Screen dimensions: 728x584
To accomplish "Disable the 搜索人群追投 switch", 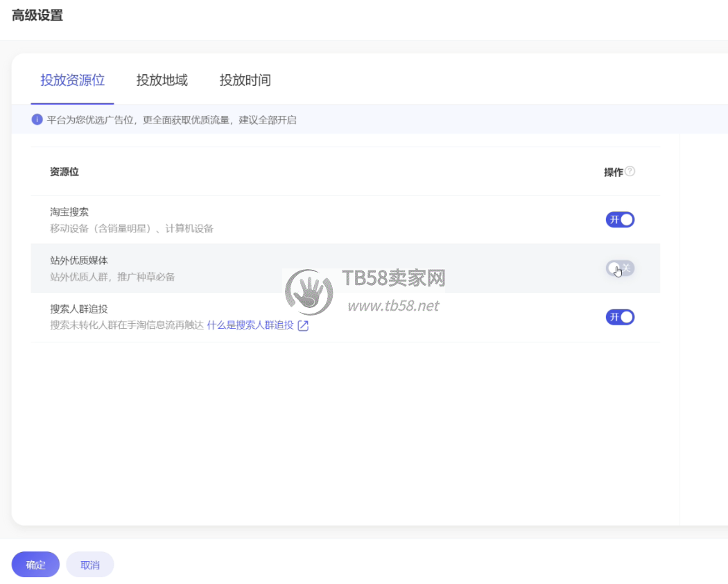I will click(620, 317).
